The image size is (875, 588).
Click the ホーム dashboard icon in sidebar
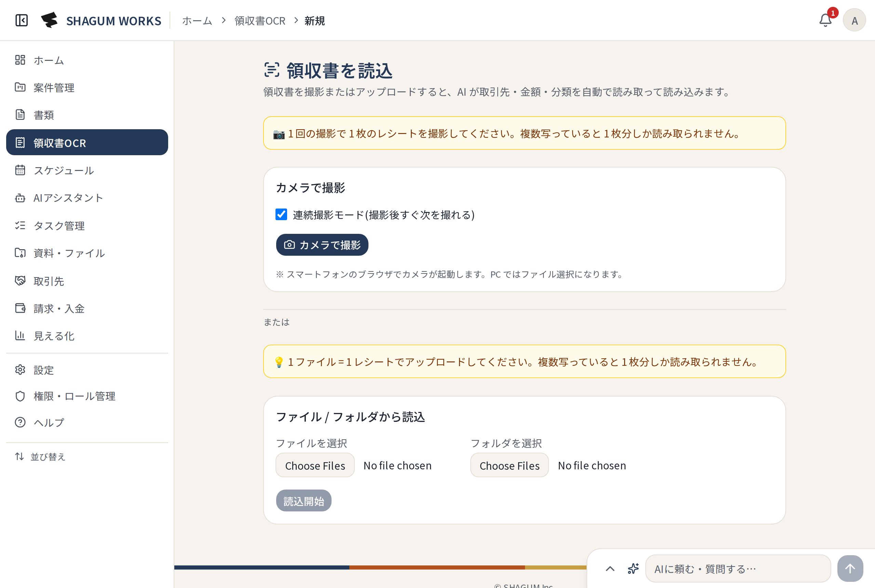pyautogui.click(x=20, y=60)
